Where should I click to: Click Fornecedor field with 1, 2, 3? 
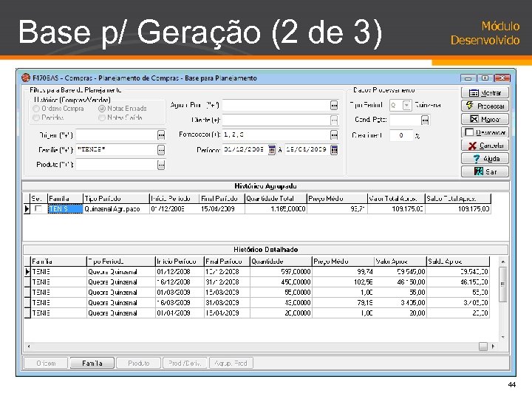pyautogui.click(x=276, y=135)
